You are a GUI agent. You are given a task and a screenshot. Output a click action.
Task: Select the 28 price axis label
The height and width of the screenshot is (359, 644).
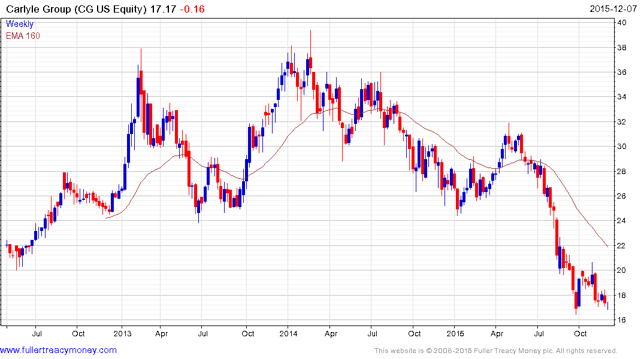click(622, 171)
